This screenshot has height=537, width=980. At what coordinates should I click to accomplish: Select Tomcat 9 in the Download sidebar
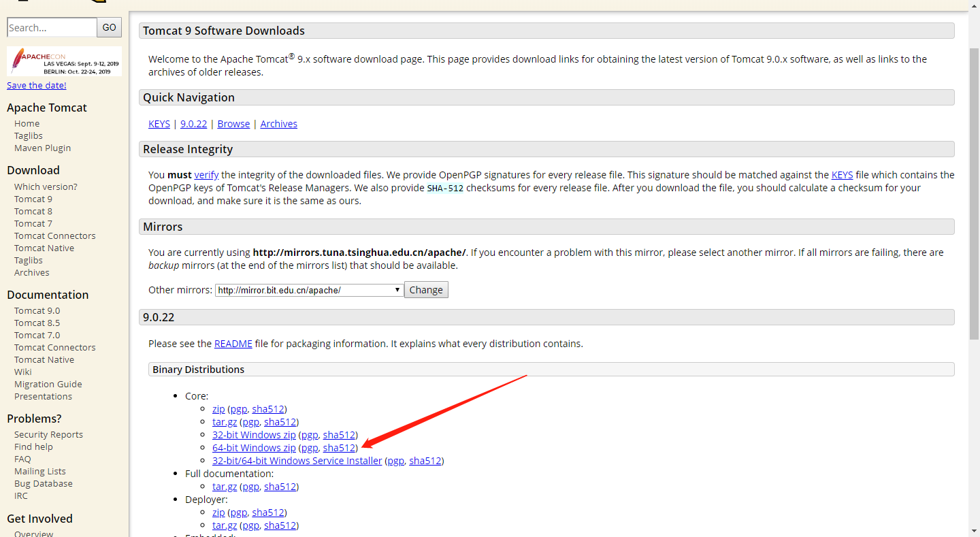[x=33, y=199]
